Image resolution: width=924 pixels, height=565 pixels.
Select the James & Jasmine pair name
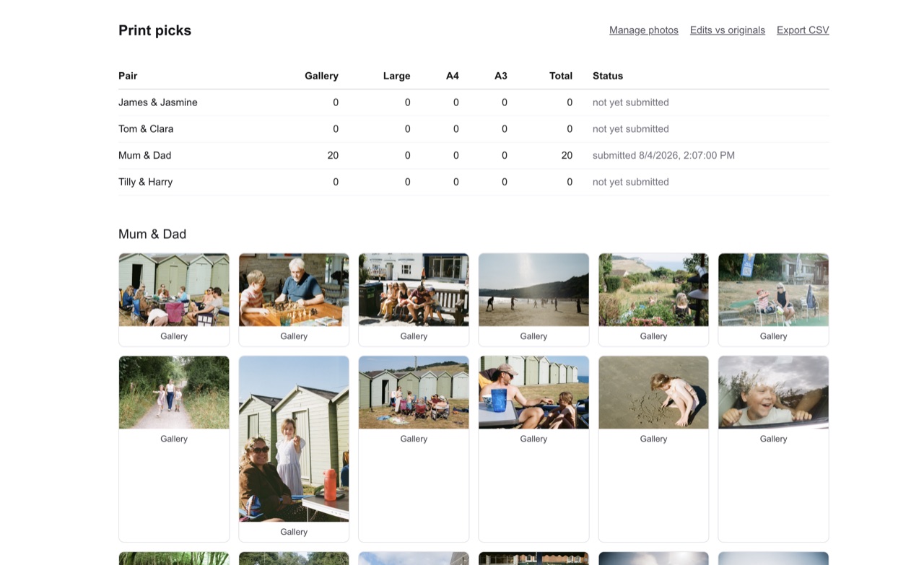click(x=158, y=102)
